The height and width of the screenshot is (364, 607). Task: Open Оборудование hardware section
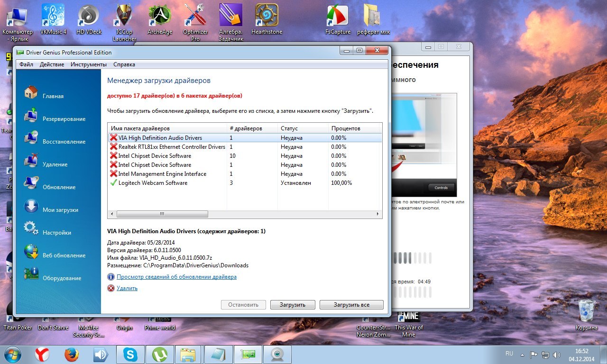(31, 274)
